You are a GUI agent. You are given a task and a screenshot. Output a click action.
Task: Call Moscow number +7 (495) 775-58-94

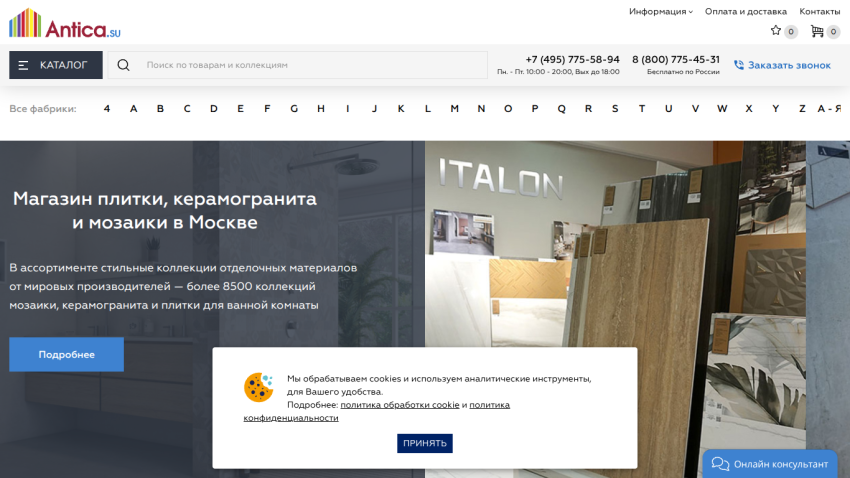tap(572, 60)
